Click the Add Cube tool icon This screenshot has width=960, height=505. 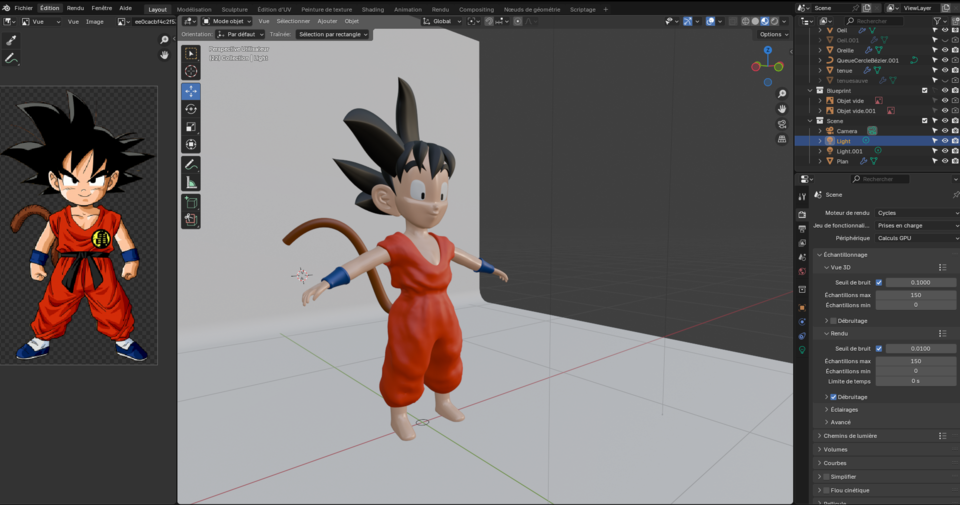(191, 202)
